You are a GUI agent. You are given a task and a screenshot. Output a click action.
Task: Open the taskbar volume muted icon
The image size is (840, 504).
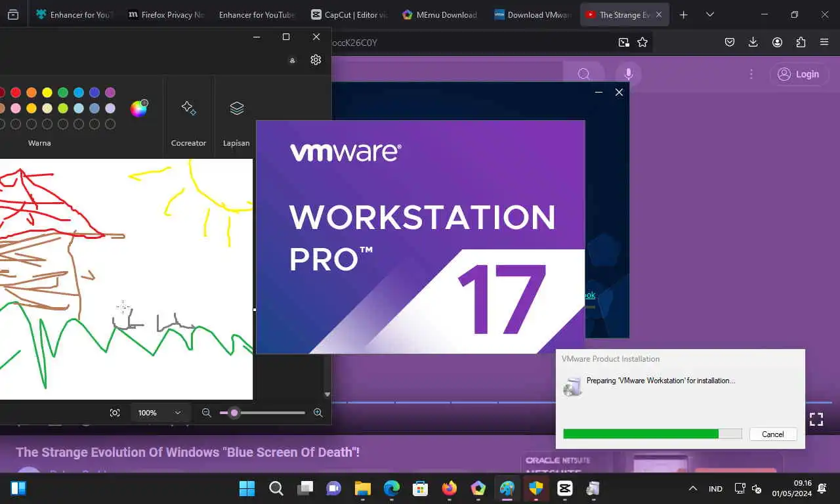pos(756,489)
